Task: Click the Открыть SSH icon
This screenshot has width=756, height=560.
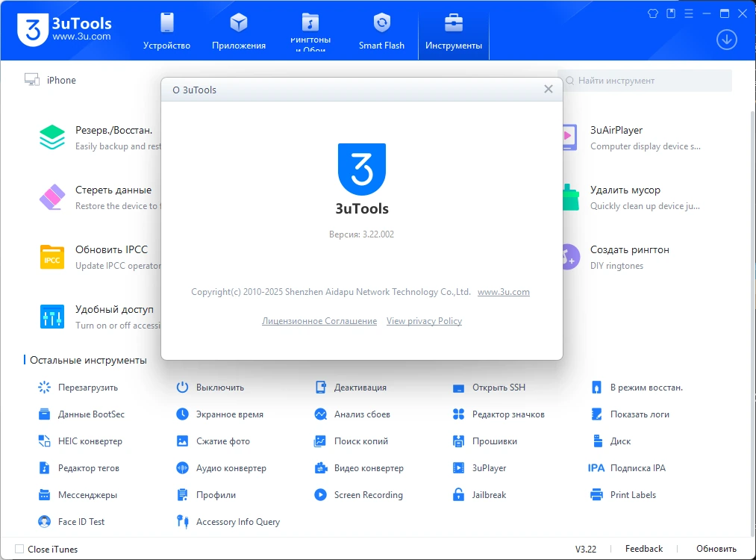Action: [458, 388]
